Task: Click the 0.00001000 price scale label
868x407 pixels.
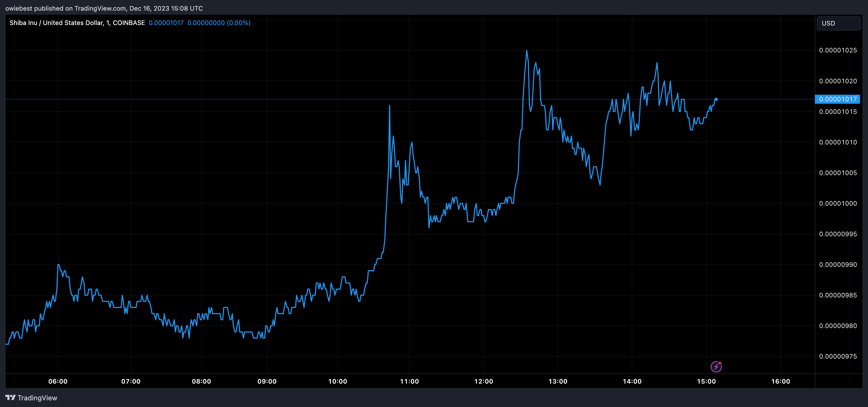Action: pyautogui.click(x=838, y=203)
